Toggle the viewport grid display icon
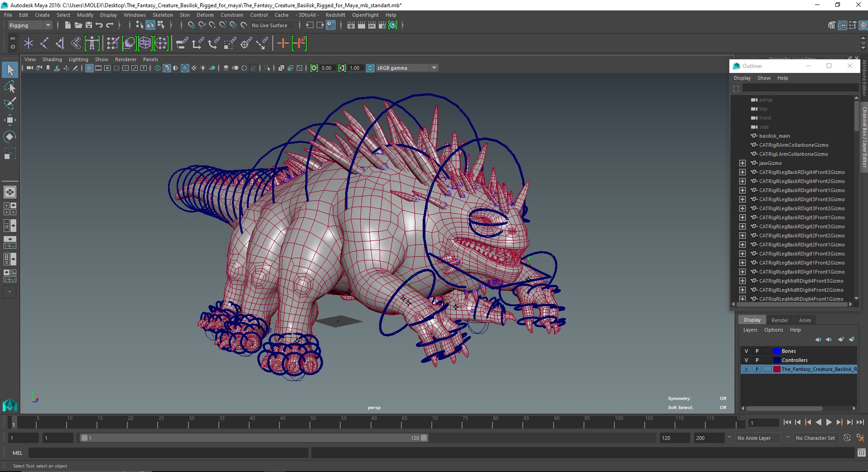 tap(89, 68)
